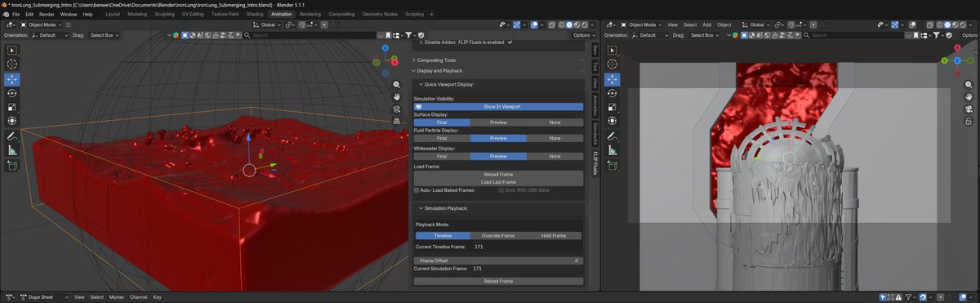The width and height of the screenshot is (980, 303).
Task: Select Timeline playback mode
Action: coord(443,235)
